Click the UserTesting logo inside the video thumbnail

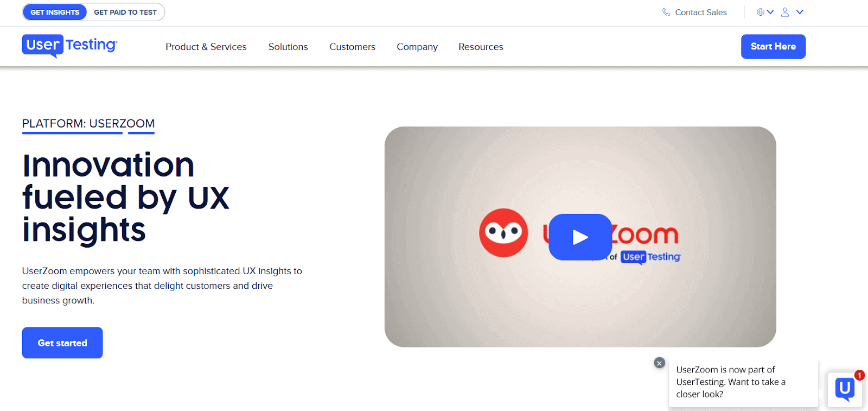(650, 257)
